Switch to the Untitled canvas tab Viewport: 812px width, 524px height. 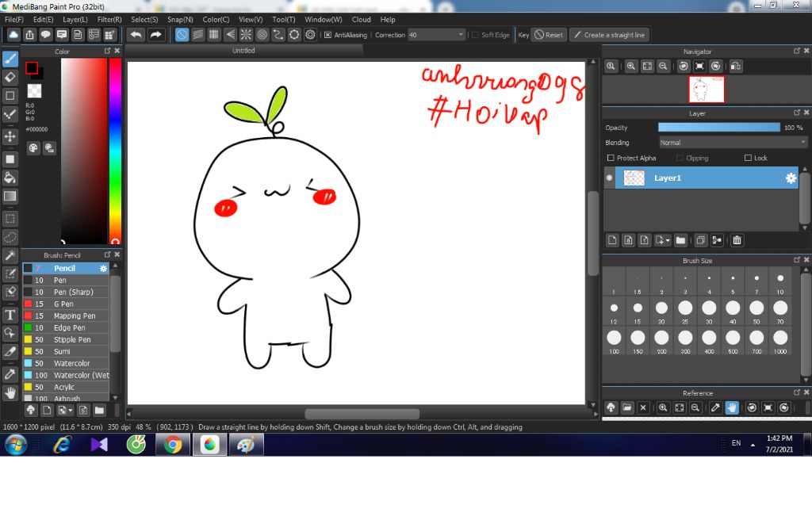(x=243, y=50)
